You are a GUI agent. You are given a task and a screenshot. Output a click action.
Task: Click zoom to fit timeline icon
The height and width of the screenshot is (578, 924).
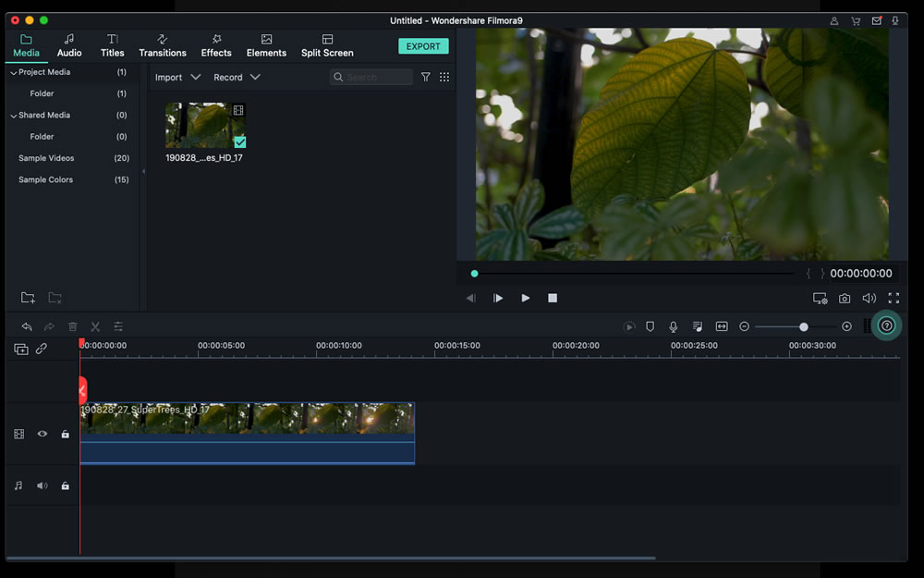[722, 326]
